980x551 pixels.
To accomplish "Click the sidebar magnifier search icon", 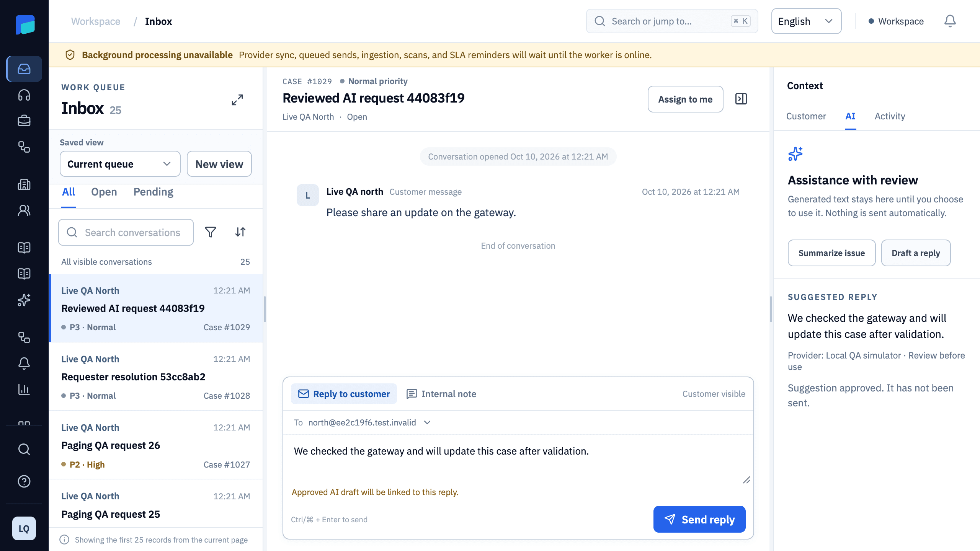I will coord(24,449).
